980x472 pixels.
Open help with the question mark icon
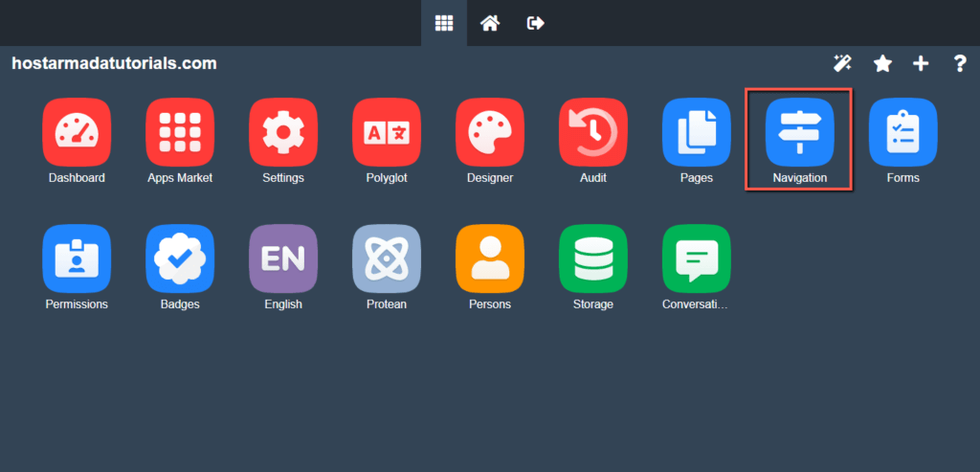tap(961, 63)
